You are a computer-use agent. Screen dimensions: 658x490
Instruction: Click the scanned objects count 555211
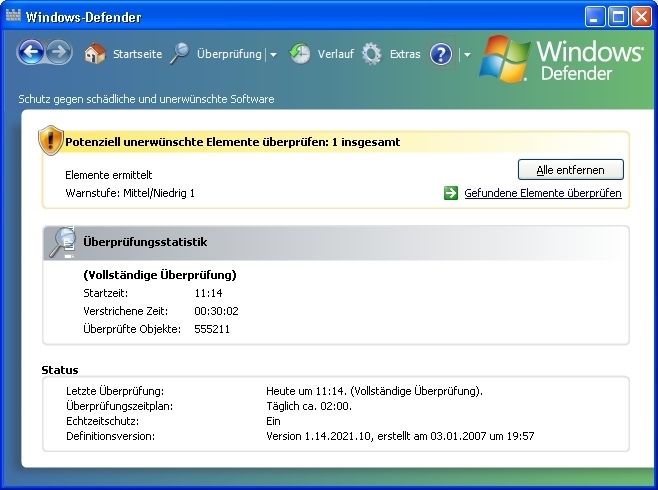212,329
